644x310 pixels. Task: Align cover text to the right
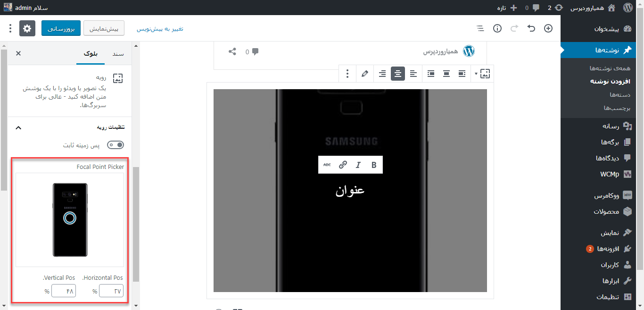[382, 74]
